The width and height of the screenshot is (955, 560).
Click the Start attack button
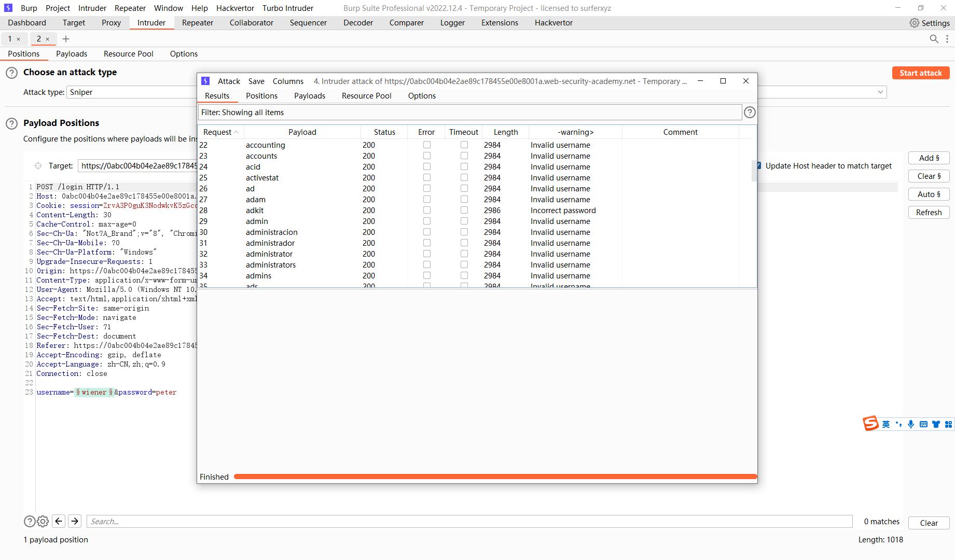coord(921,73)
